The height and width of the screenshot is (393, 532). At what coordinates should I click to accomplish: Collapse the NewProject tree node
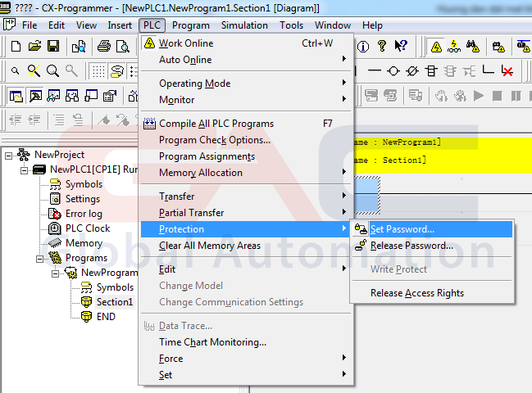click(x=8, y=156)
